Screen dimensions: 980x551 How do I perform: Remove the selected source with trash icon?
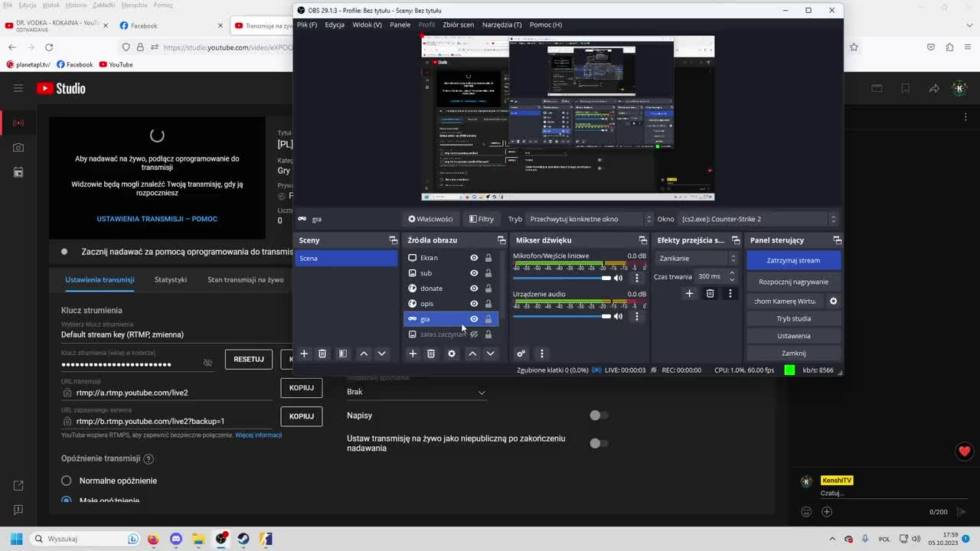tap(431, 354)
